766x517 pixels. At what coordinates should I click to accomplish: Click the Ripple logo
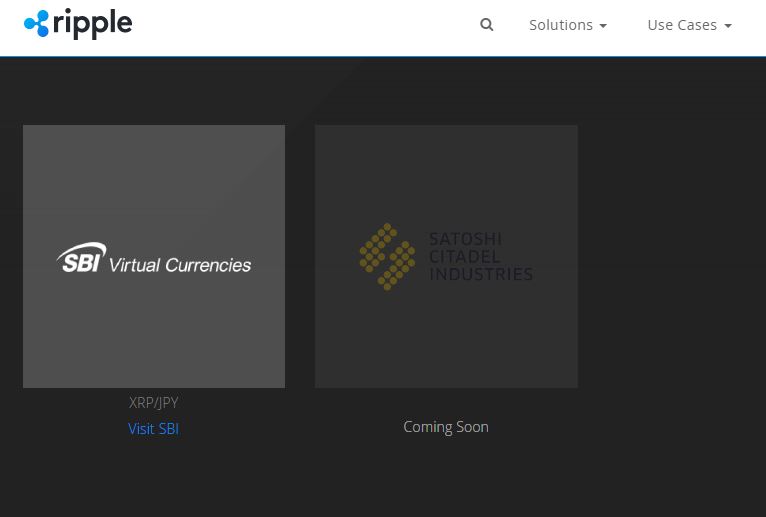click(x=78, y=23)
